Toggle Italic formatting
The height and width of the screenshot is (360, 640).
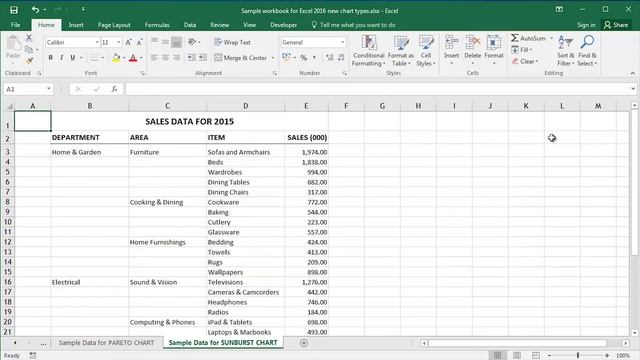coord(62,58)
